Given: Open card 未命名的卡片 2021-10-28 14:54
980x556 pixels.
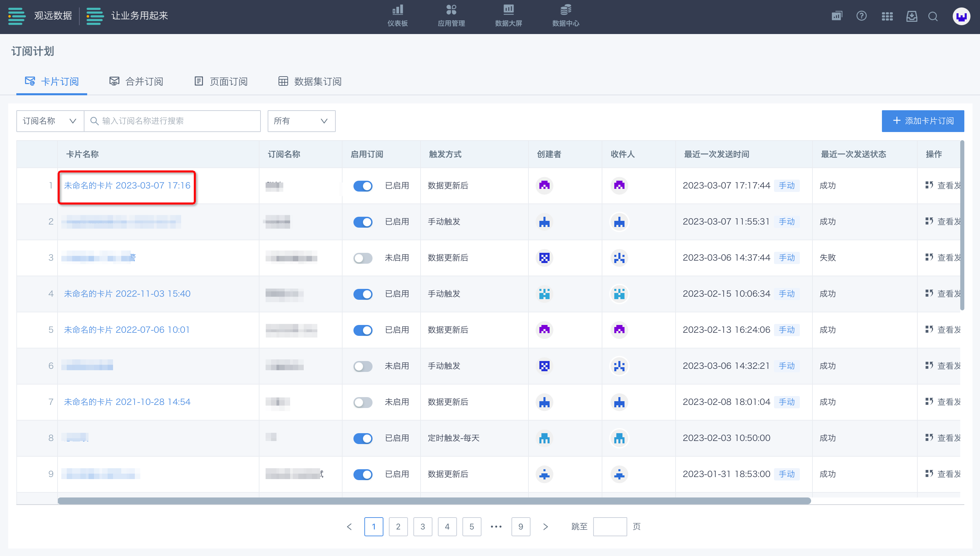Looking at the screenshot, I should [x=127, y=402].
